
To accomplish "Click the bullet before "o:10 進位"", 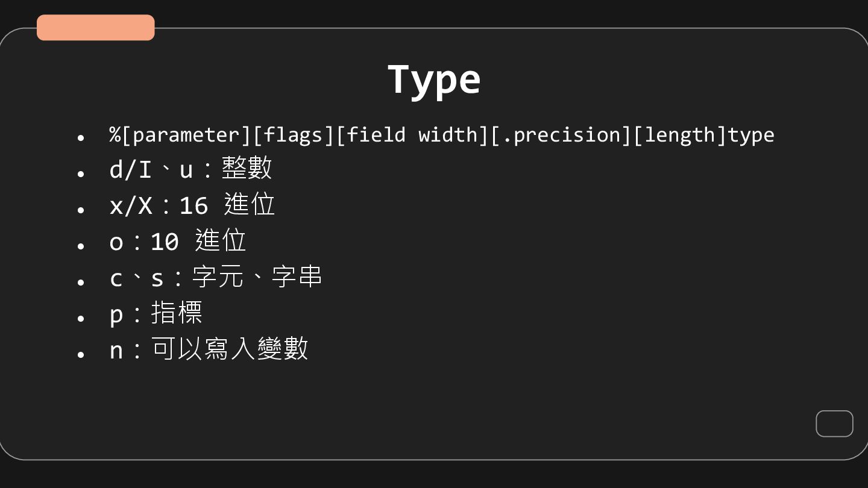I will (81, 246).
